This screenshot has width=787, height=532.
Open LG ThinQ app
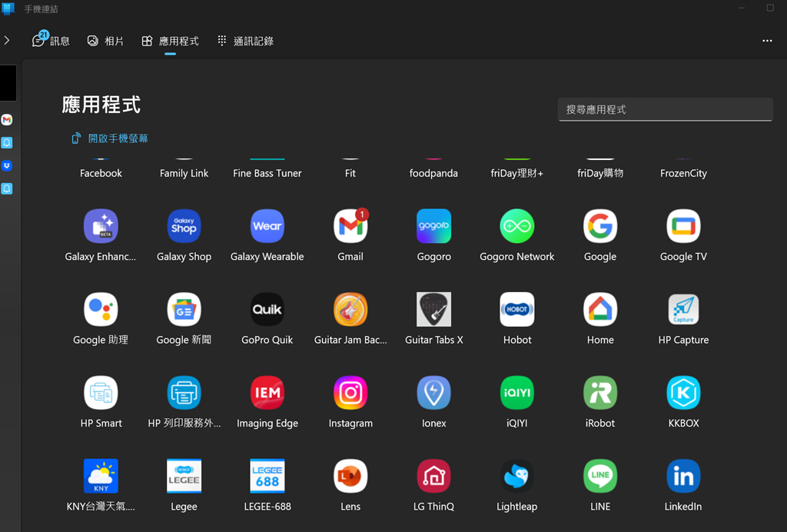click(433, 477)
